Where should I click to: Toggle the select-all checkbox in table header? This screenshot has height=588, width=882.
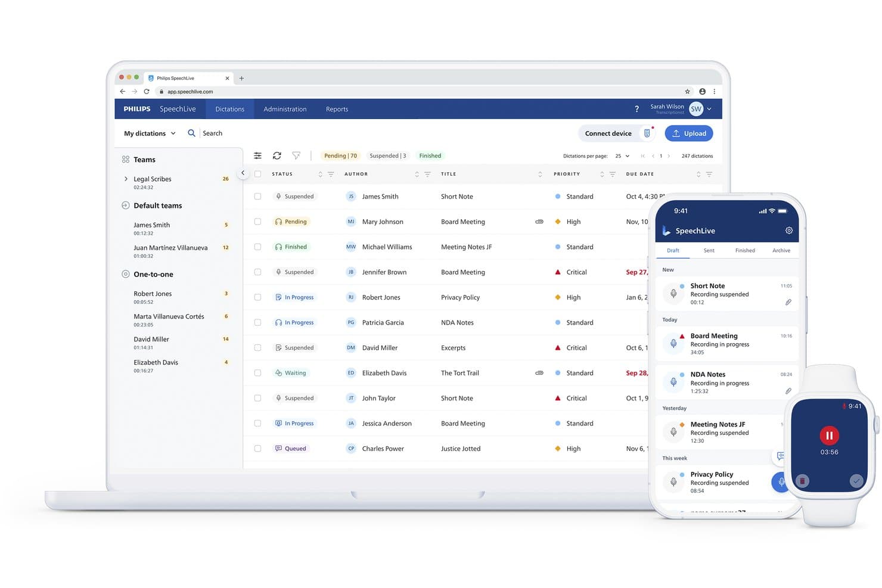pyautogui.click(x=257, y=174)
